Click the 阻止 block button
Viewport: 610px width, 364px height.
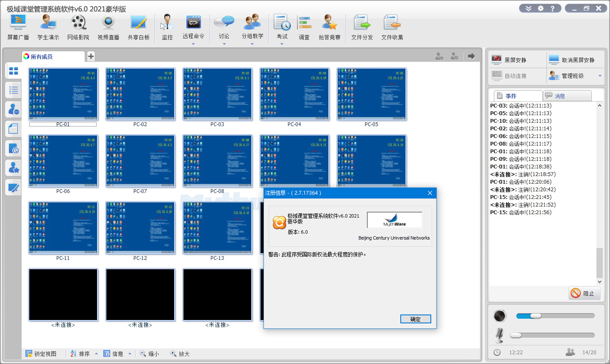(584, 293)
